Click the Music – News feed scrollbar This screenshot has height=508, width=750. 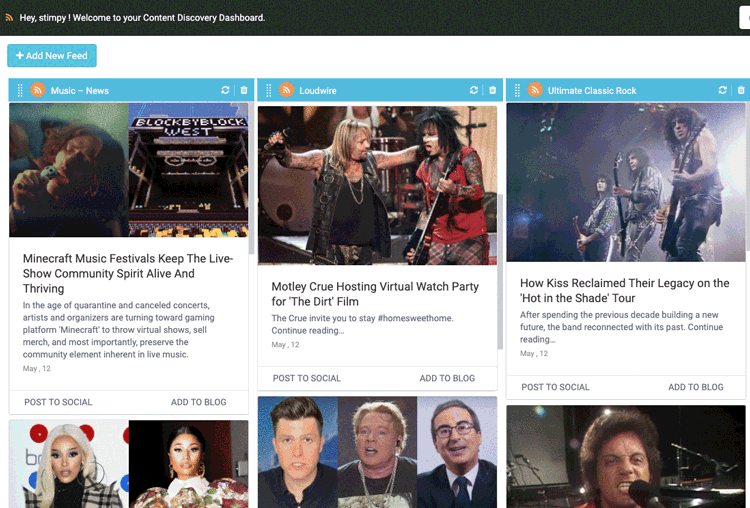tap(252, 178)
